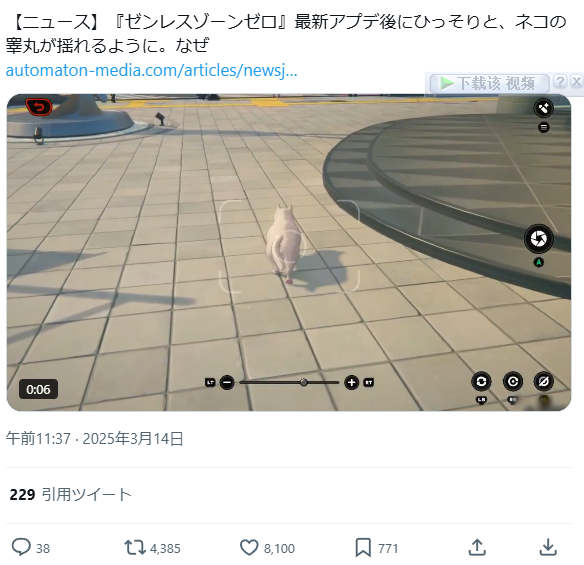Screen dimensions: 584x565
Task: Click the download arrow icon below the tweet
Action: (x=548, y=547)
